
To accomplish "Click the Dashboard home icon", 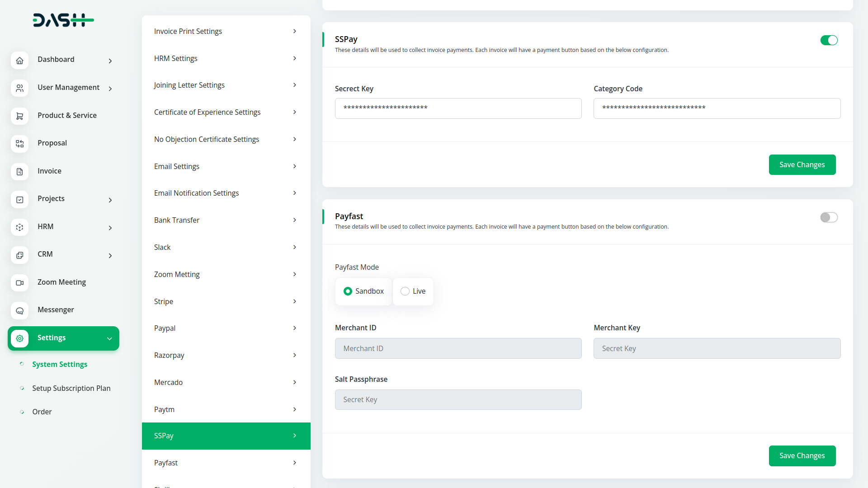I will pyautogui.click(x=20, y=60).
